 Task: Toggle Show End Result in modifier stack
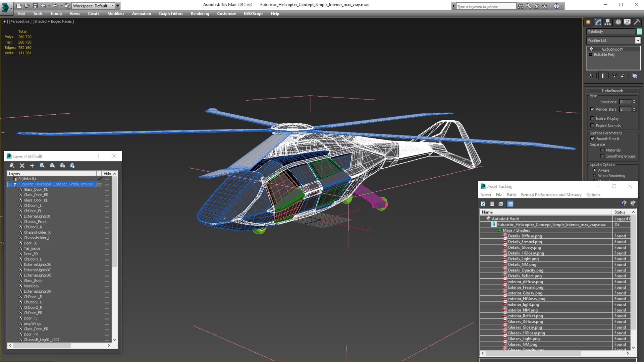[603, 76]
